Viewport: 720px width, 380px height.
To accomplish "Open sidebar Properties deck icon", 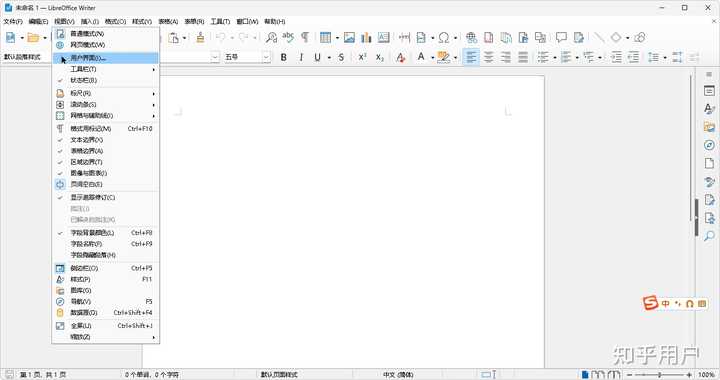I will point(709,91).
